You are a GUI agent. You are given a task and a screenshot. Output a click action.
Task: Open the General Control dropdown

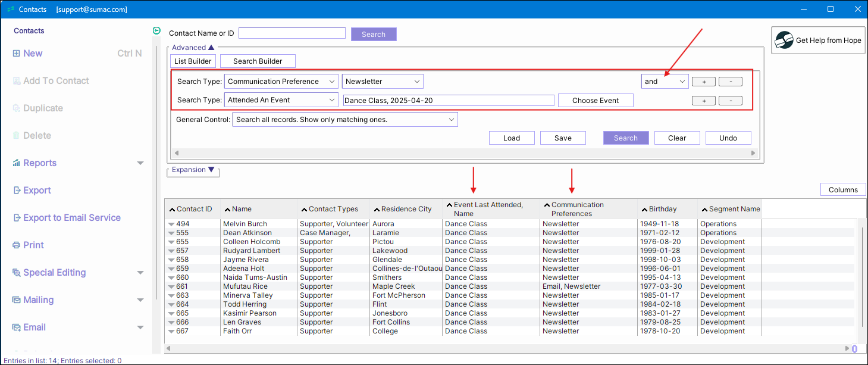(x=345, y=120)
